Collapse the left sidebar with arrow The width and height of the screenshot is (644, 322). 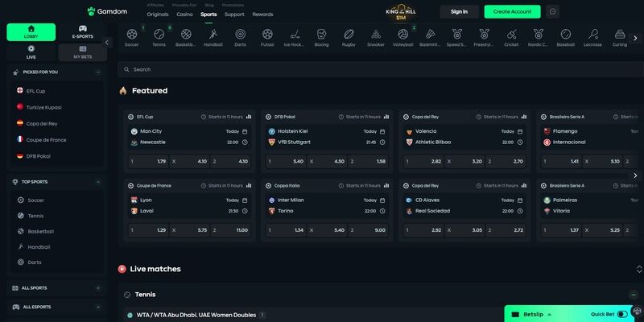pyautogui.click(x=107, y=43)
